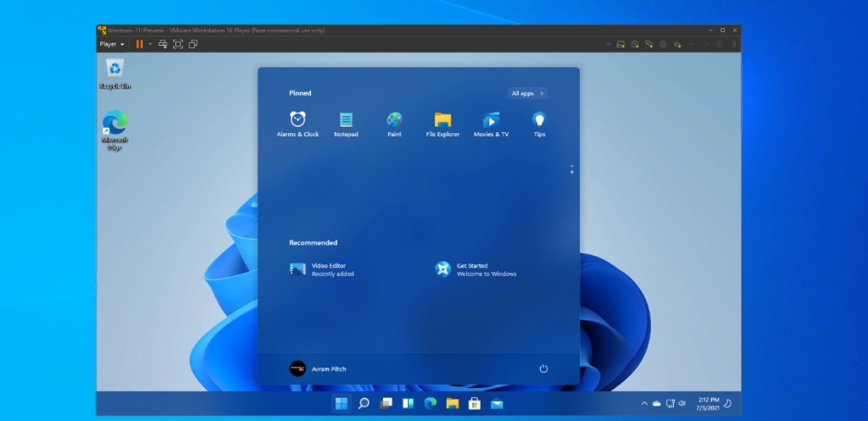Screen dimensions: 868x421
Task: Click the hard disk device icon in VMware
Action: 621,44
